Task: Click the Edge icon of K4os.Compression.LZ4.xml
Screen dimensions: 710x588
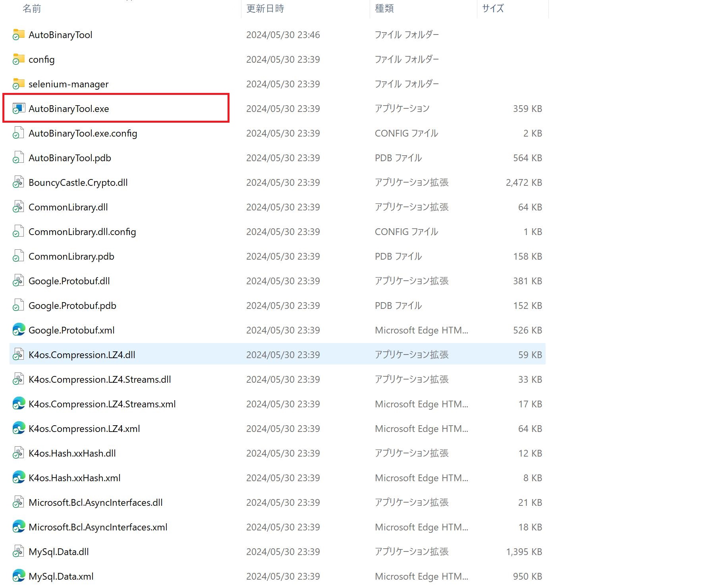Action: coord(19,428)
